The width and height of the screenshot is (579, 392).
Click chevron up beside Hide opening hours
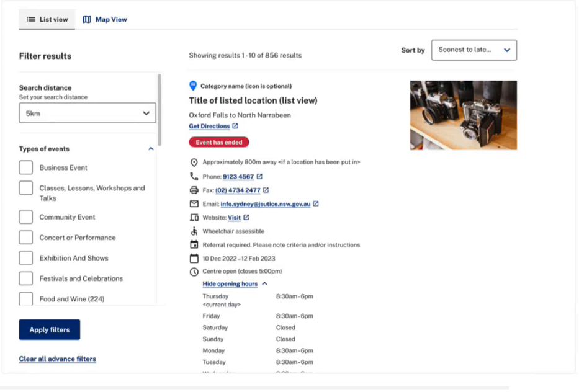[264, 283]
